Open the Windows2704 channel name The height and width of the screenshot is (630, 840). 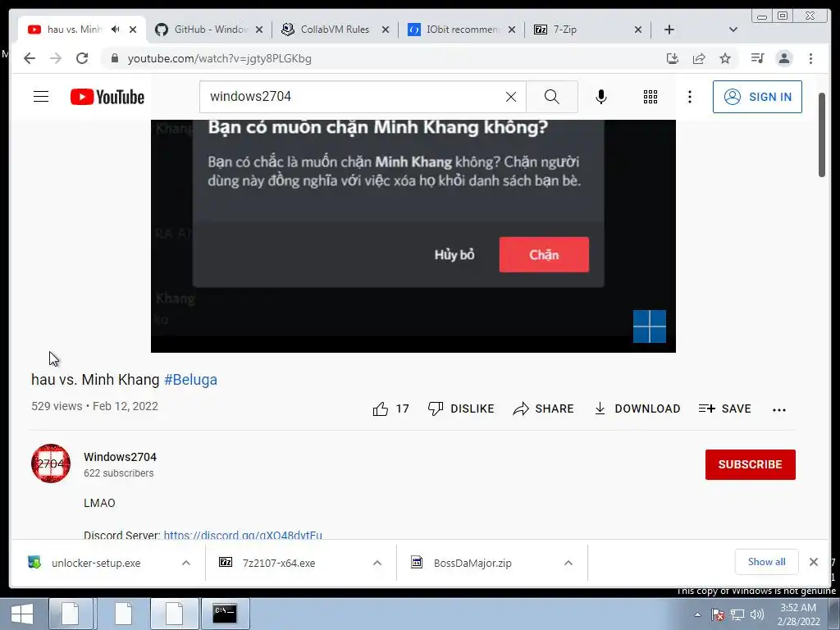pos(120,457)
